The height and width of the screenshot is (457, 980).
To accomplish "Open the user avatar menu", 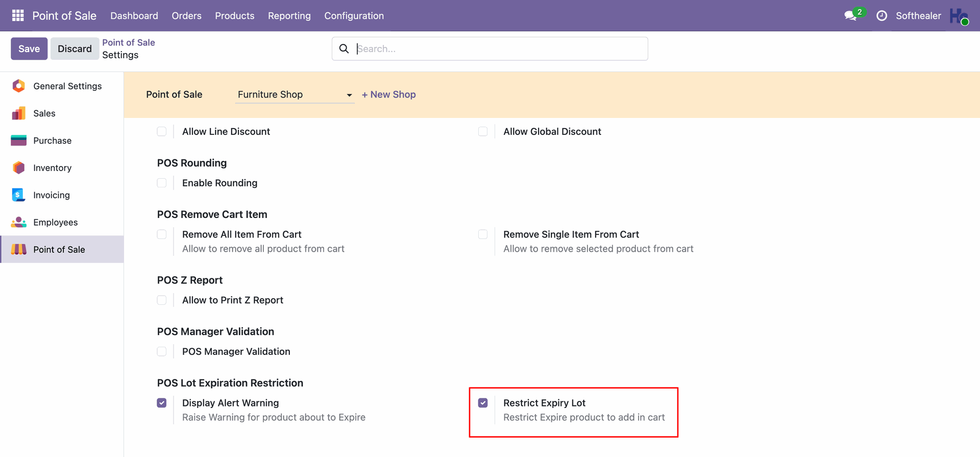I will [x=959, y=16].
